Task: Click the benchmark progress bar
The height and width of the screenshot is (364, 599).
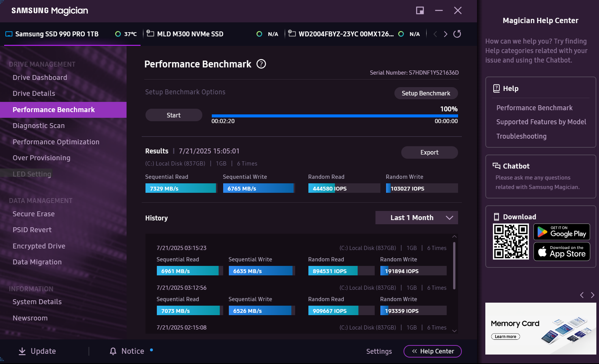Action: coord(335,116)
